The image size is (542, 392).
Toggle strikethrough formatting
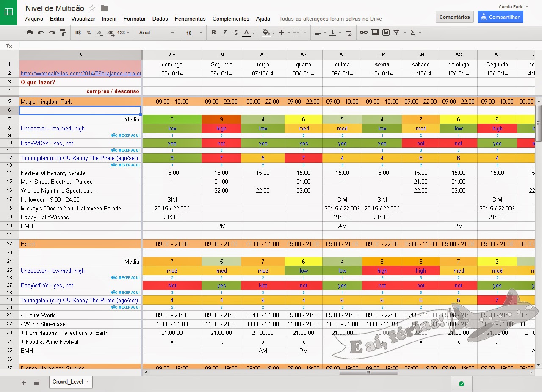[x=236, y=33]
